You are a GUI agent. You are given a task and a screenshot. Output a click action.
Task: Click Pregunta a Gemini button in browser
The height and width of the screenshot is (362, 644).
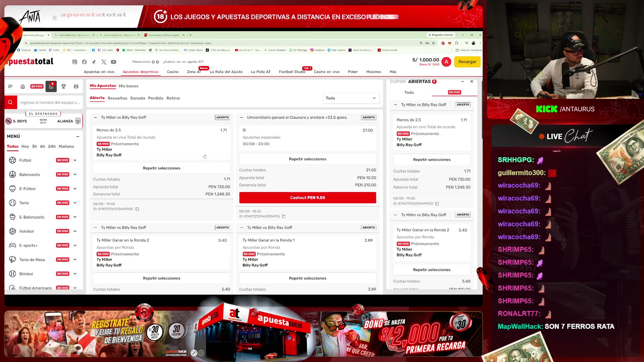click(x=441, y=35)
